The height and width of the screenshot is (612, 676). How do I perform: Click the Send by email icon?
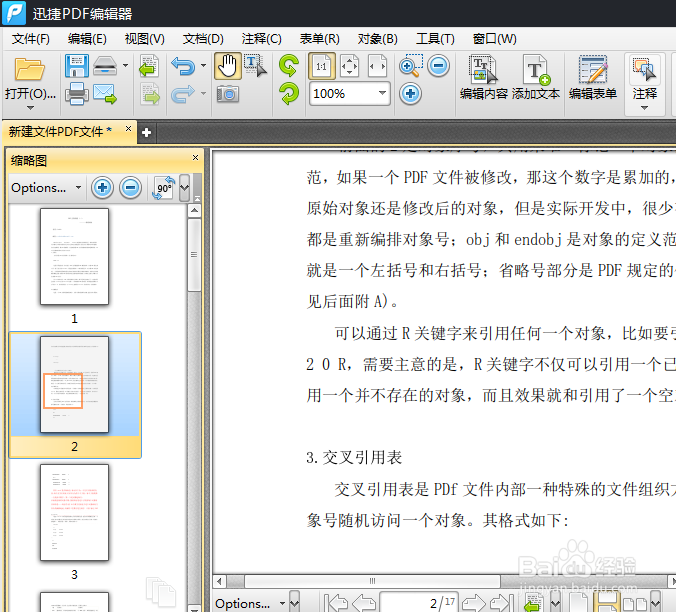pos(105,94)
